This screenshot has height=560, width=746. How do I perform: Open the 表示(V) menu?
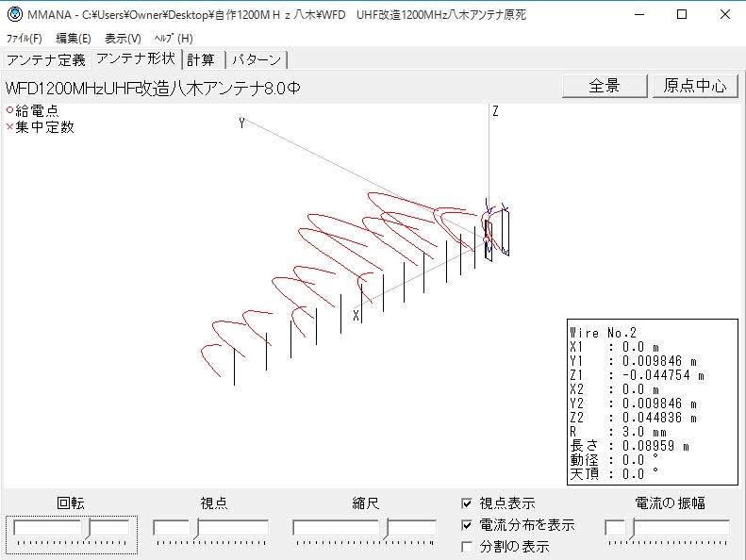pos(123,39)
